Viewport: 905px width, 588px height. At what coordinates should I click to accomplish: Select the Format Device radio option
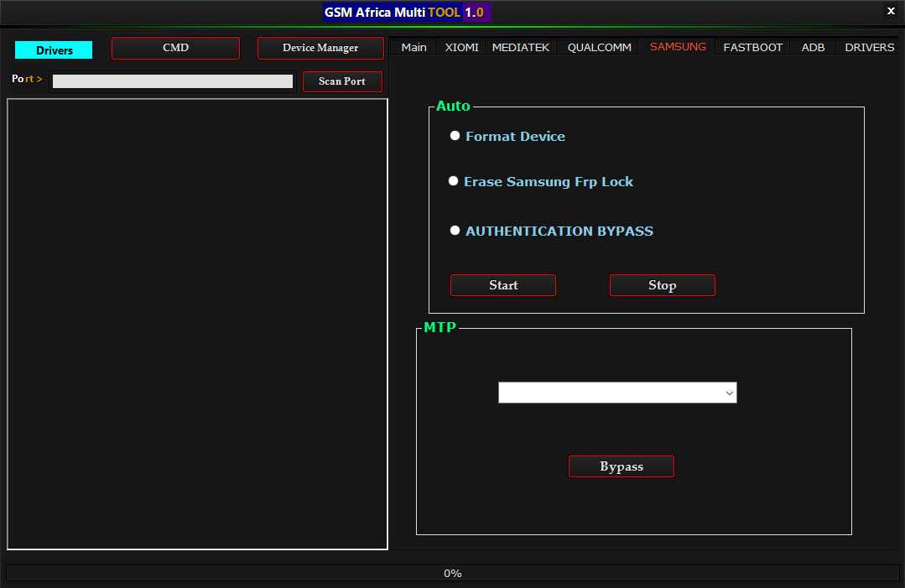click(455, 136)
